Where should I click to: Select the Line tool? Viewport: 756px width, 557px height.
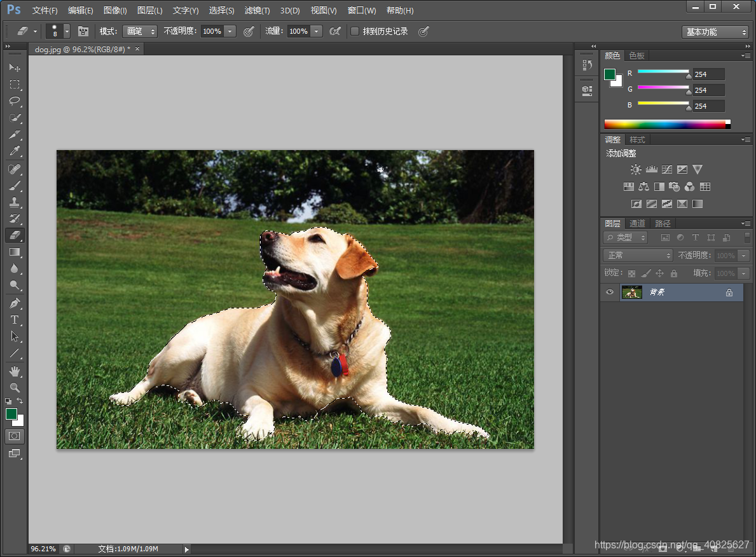point(15,354)
